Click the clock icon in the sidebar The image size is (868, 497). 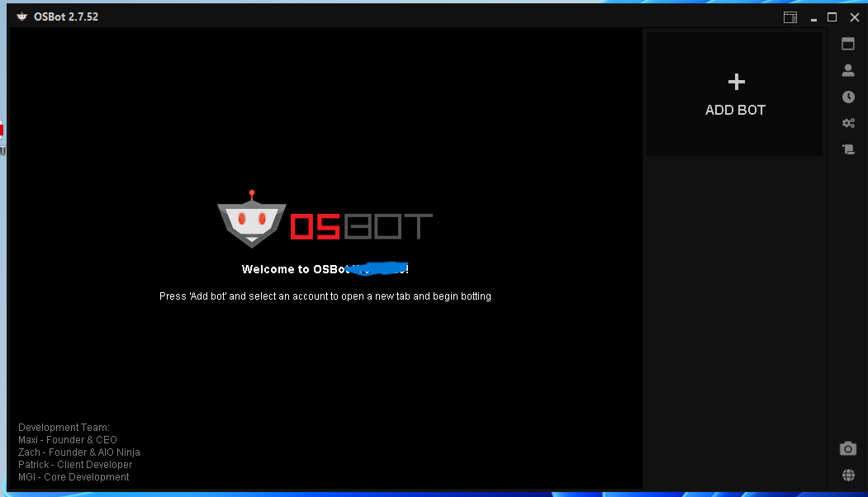tap(848, 97)
